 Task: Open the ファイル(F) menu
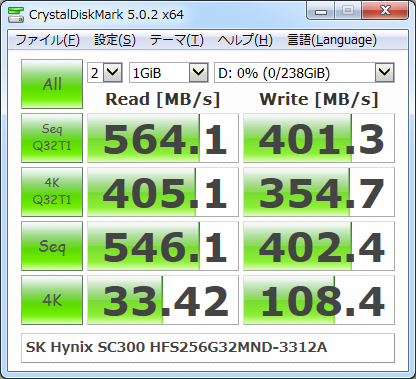click(47, 40)
